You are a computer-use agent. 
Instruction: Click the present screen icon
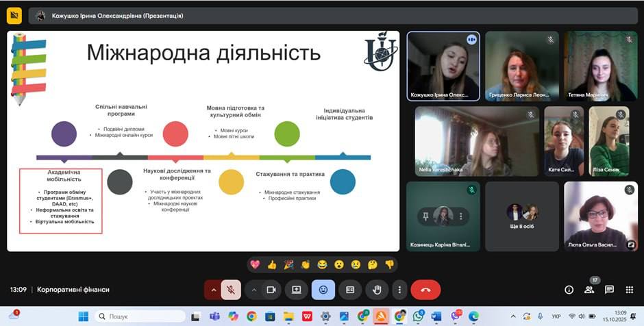click(297, 290)
